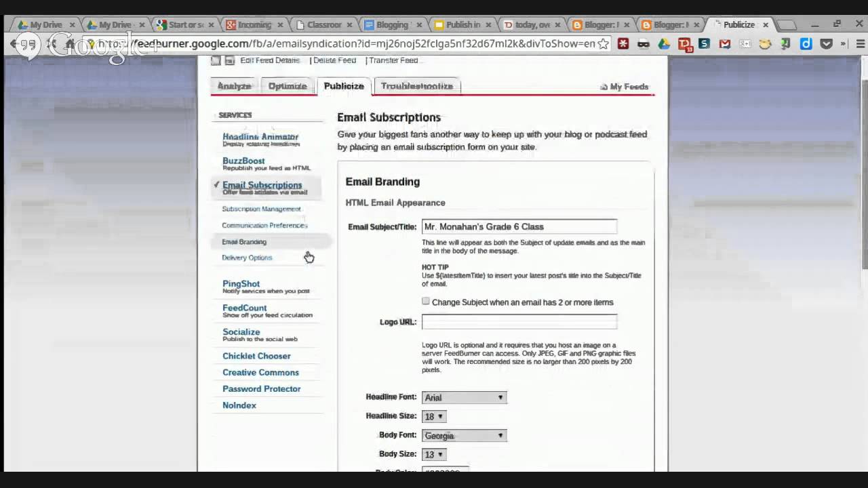
Task: Close the Incoming Google+ tab
Action: [281, 24]
